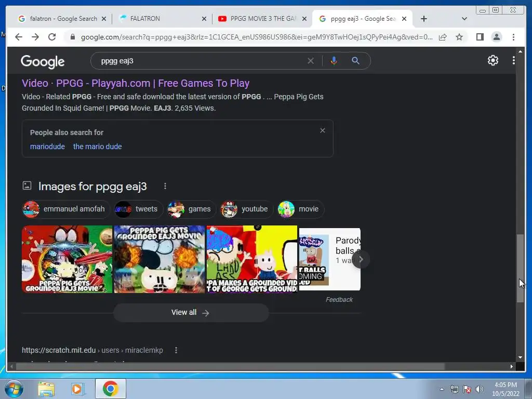Click Chrome icon in taskbar
The image size is (532, 399).
[x=111, y=389]
